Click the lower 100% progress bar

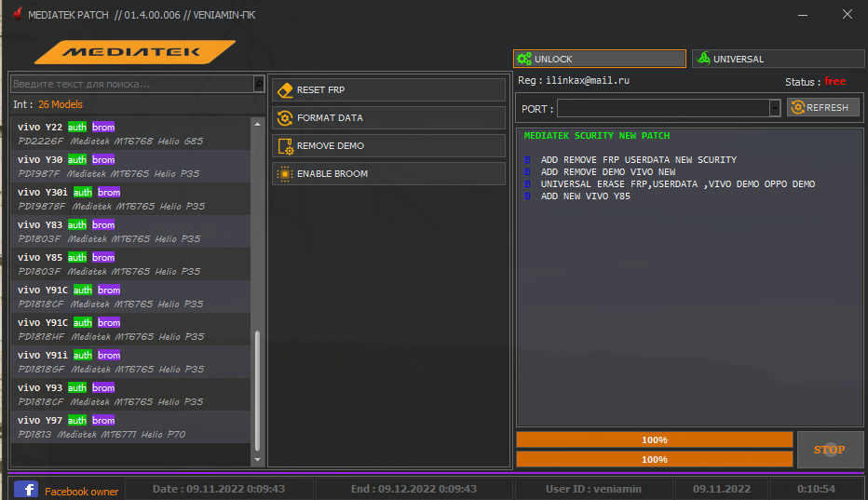point(655,459)
